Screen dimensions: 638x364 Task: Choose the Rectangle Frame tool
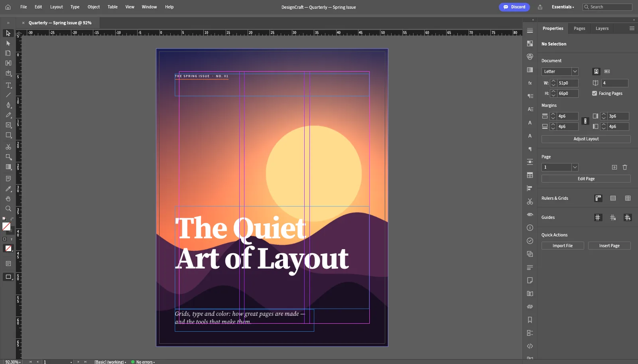click(x=8, y=125)
